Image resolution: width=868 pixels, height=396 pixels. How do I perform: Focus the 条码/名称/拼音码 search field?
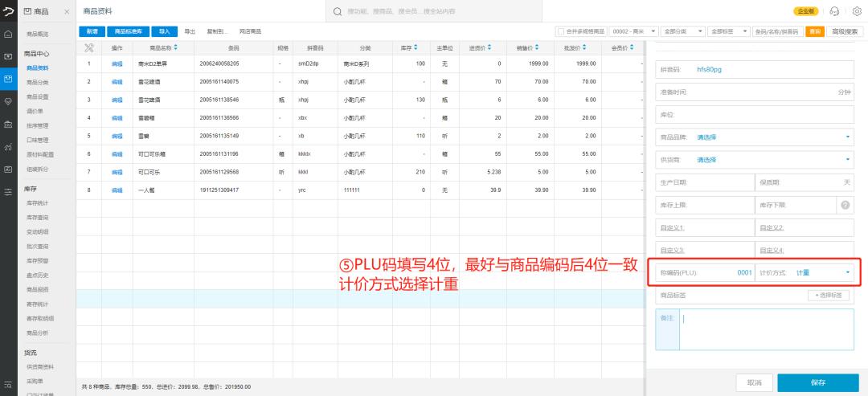pos(778,31)
